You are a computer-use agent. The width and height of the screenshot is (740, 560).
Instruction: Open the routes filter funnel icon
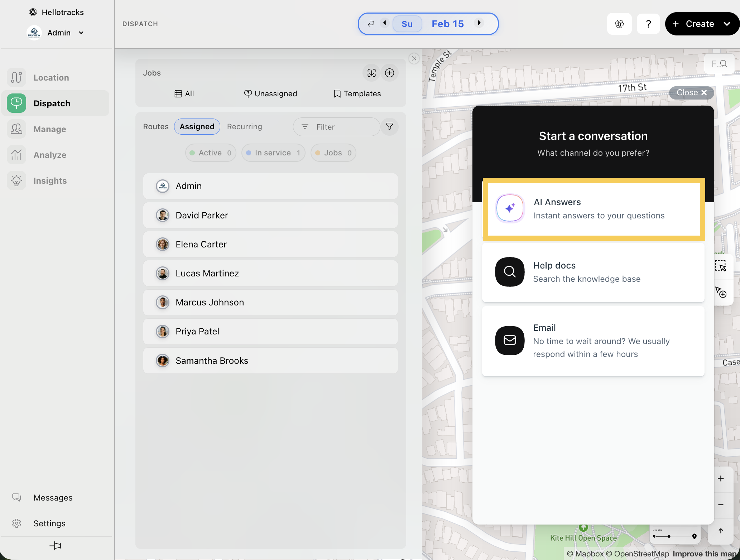(x=389, y=127)
